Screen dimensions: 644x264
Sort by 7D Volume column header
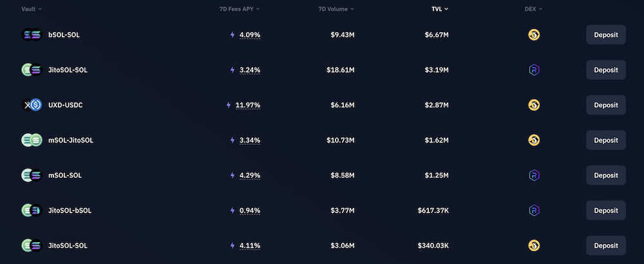(x=336, y=9)
